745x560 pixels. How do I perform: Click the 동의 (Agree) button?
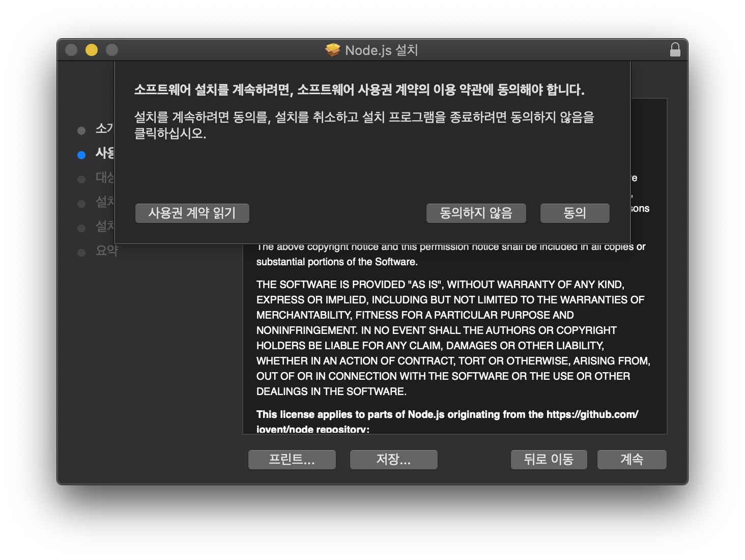click(x=575, y=213)
